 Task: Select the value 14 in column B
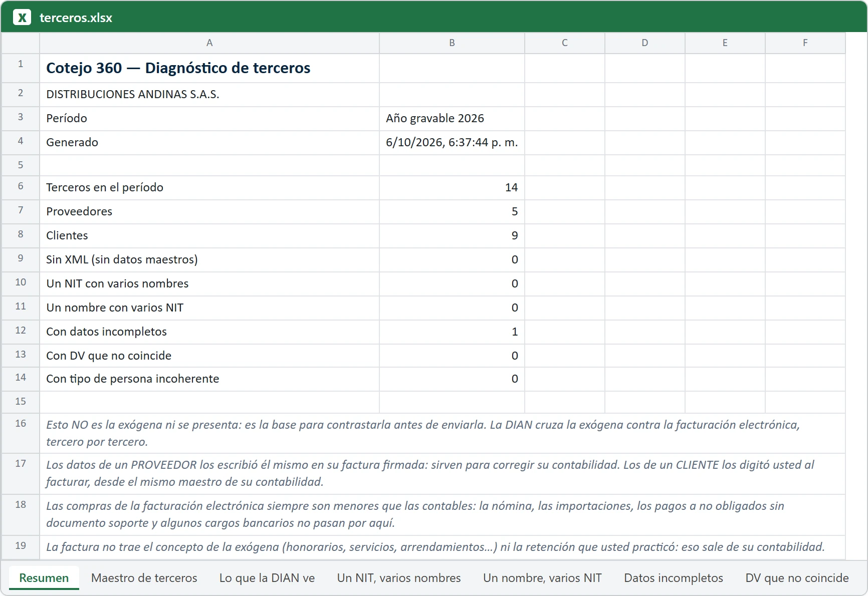pyautogui.click(x=452, y=188)
